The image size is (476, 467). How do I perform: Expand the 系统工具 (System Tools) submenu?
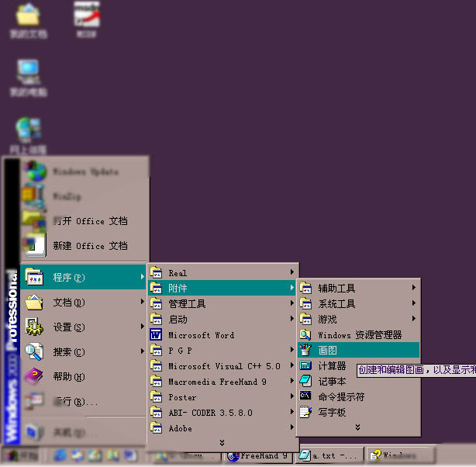336,304
